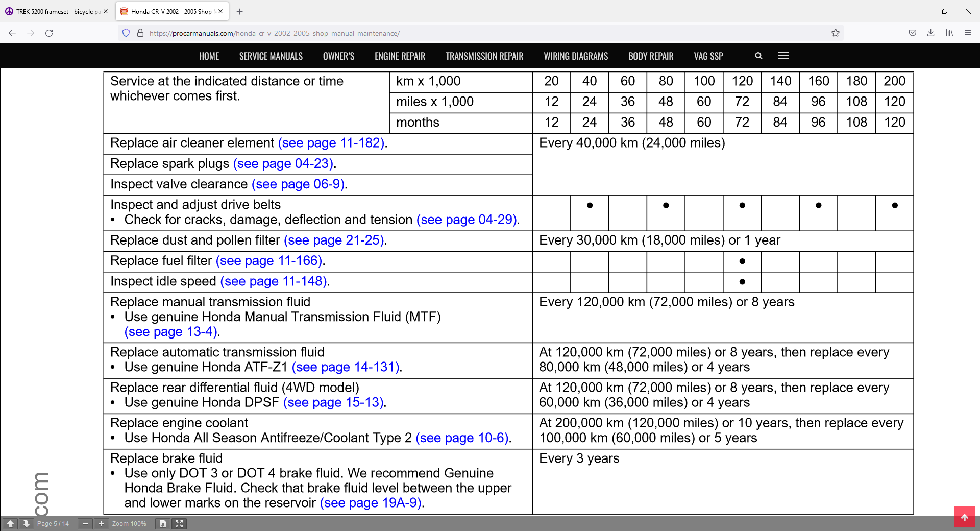
Task: Bookmark this page with the star icon
Action: 835,33
